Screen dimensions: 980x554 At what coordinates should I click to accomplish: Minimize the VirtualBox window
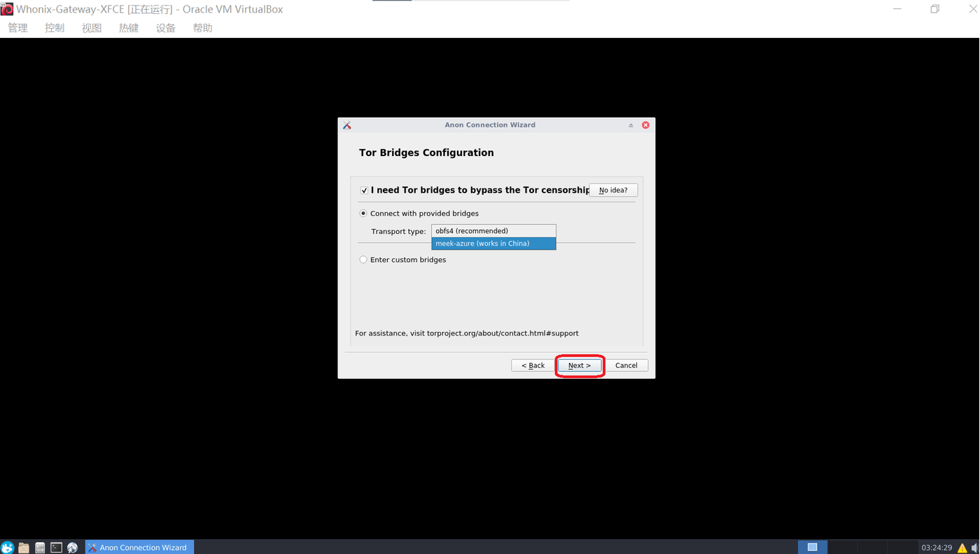897,9
